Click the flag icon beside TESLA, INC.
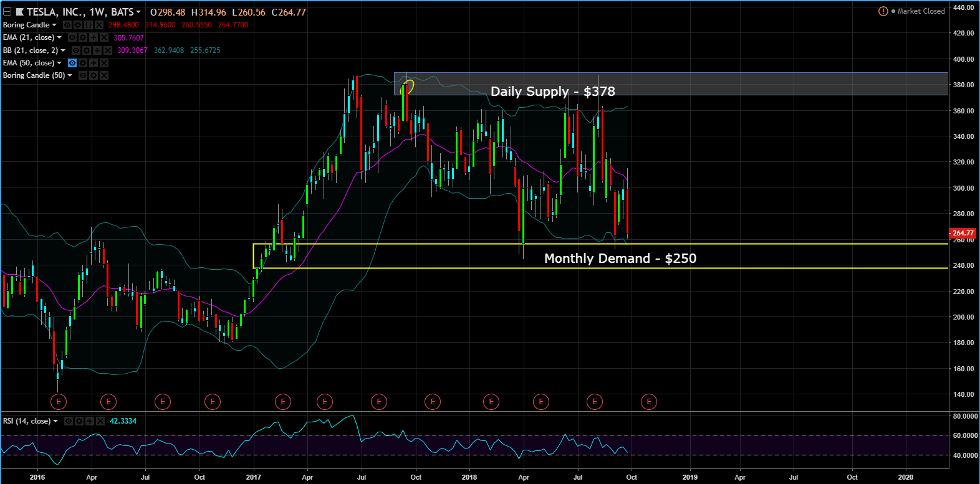 [19, 12]
